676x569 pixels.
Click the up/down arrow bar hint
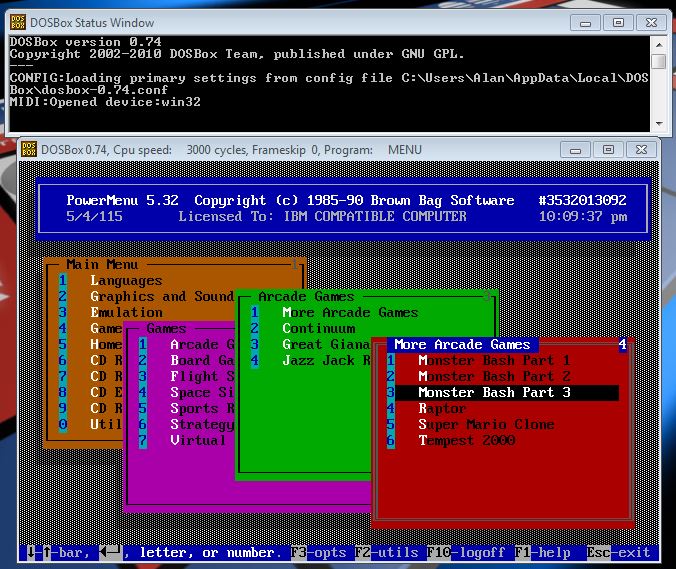click(x=58, y=553)
